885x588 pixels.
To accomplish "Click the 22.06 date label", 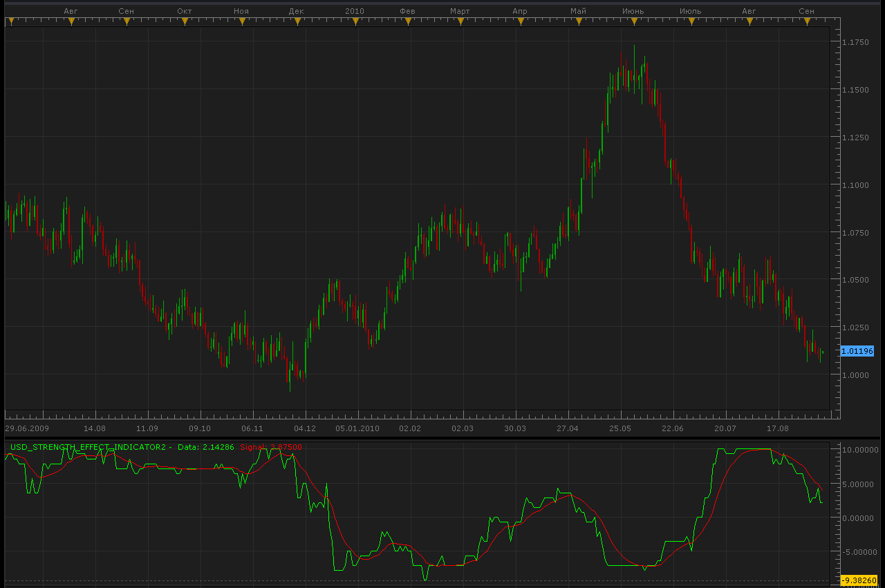I will (x=673, y=428).
